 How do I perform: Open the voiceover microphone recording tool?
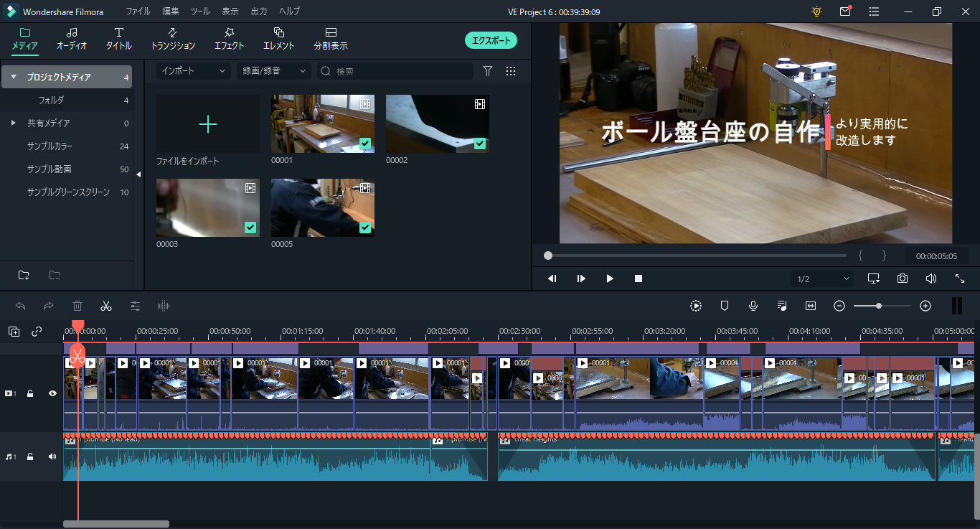753,306
